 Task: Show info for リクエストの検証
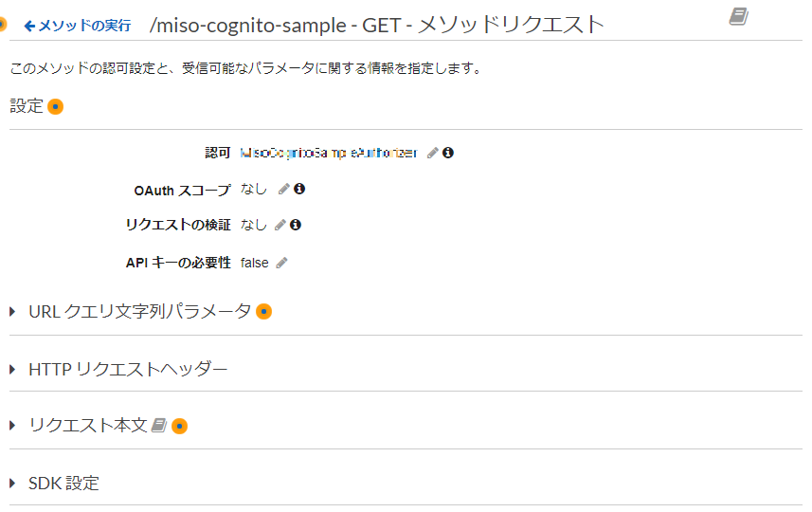point(296,226)
